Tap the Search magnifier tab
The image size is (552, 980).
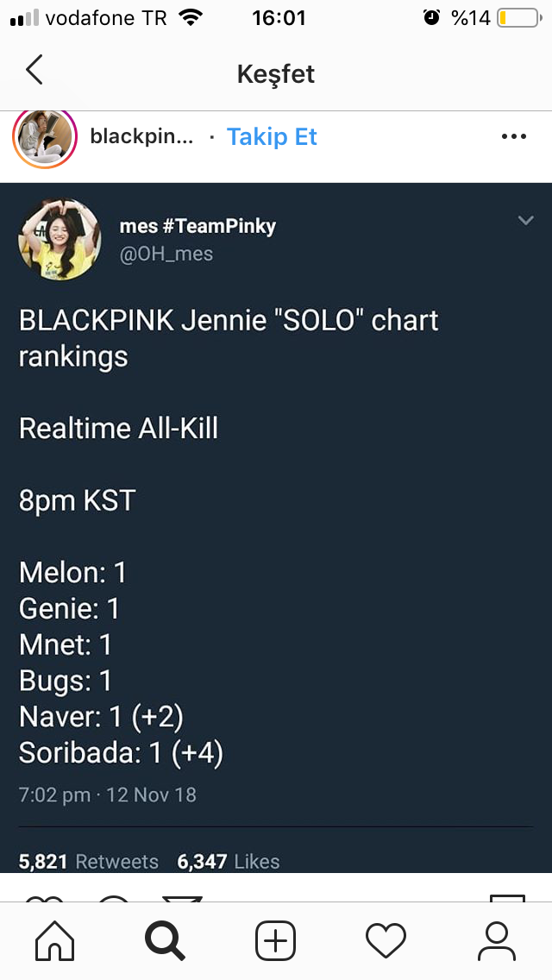(x=165, y=940)
